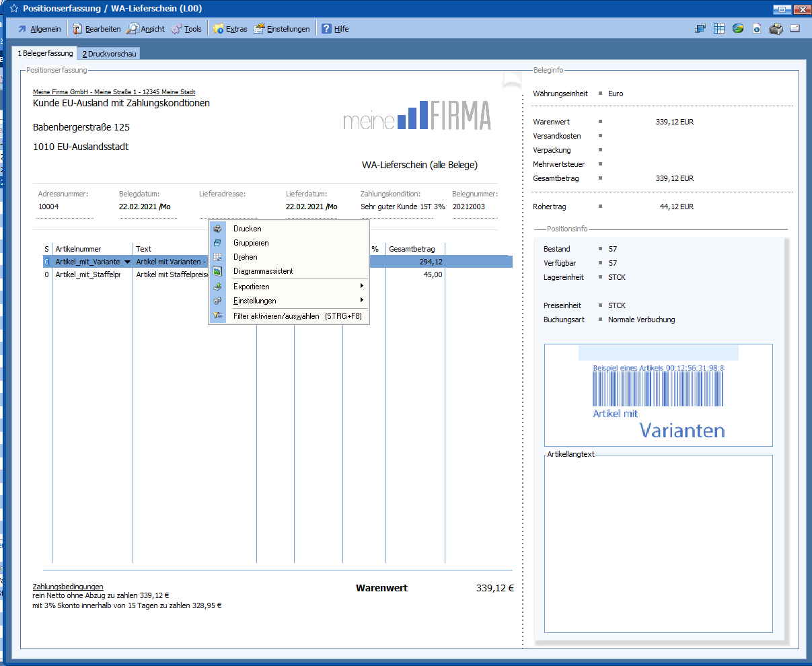
Task: Click the pie chart statistics icon
Action: click(x=738, y=29)
